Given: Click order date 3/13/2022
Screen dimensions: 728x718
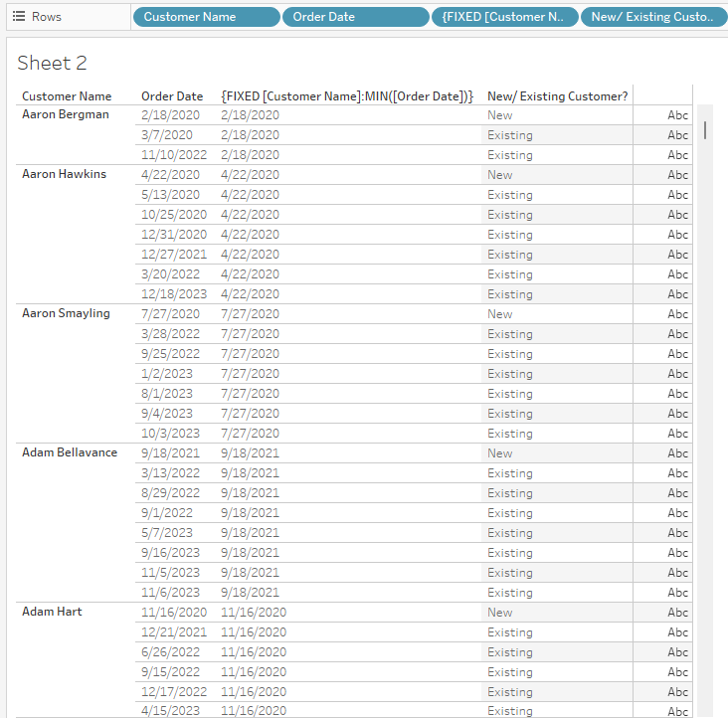Looking at the screenshot, I should pyautogui.click(x=170, y=473).
